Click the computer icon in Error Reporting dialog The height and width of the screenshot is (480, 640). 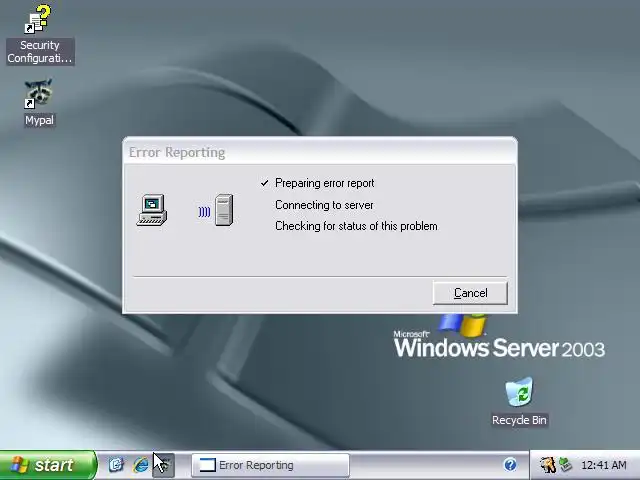click(152, 210)
